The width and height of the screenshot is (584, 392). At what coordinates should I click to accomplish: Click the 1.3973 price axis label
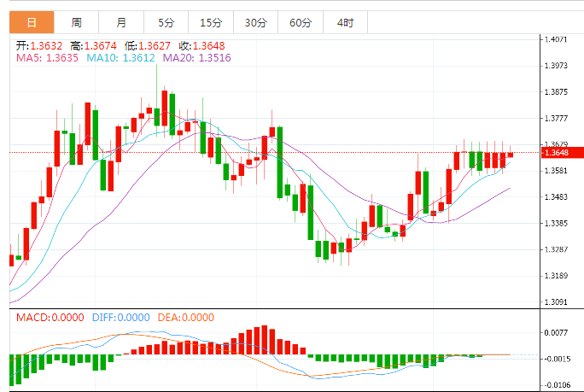[x=556, y=66]
